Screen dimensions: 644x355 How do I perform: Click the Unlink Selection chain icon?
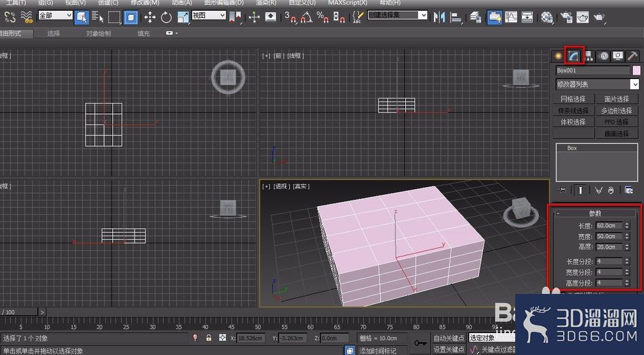[10, 17]
